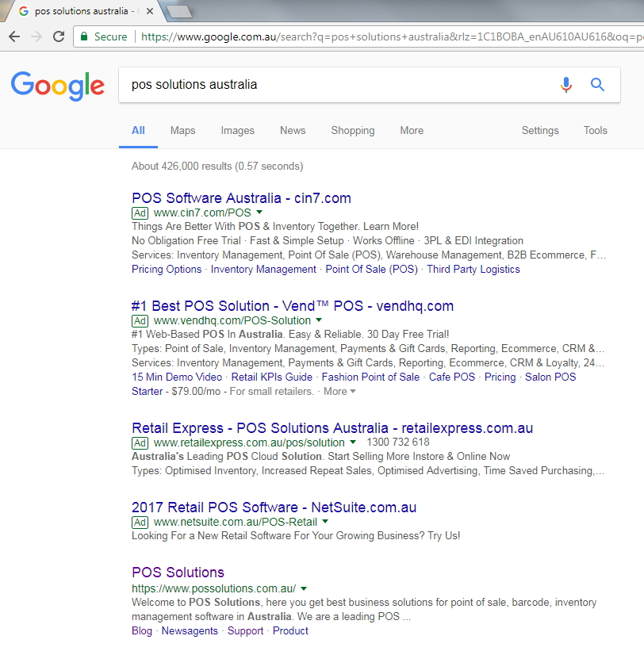Click the 'Inventory Management' sitelink under cin7
The height and width of the screenshot is (655, 644).
tap(263, 269)
